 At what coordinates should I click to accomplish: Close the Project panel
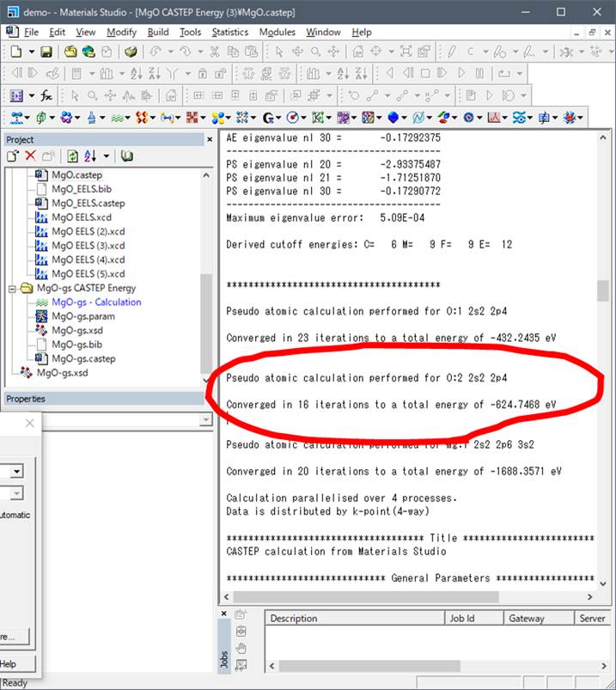pos(210,139)
